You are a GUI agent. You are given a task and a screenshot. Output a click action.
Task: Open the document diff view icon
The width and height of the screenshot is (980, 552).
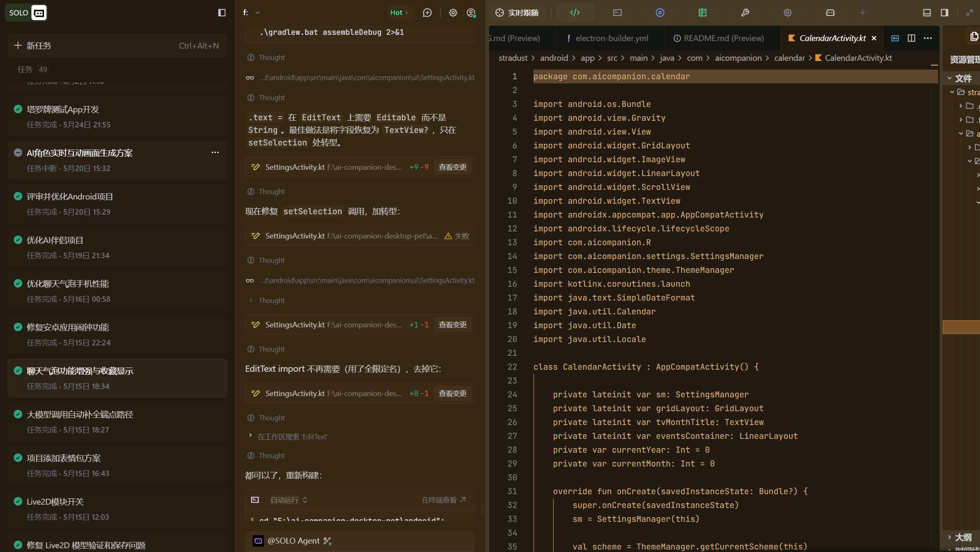[x=703, y=13]
